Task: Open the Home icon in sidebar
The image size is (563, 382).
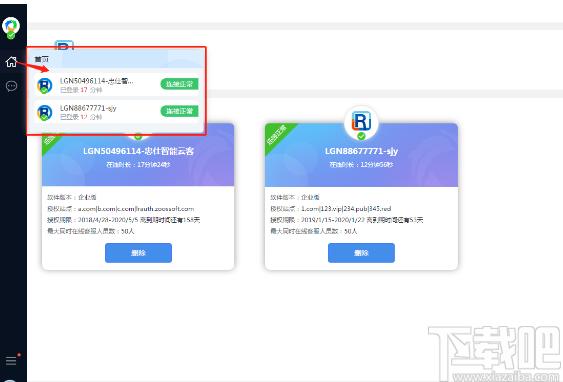Action: 11,62
